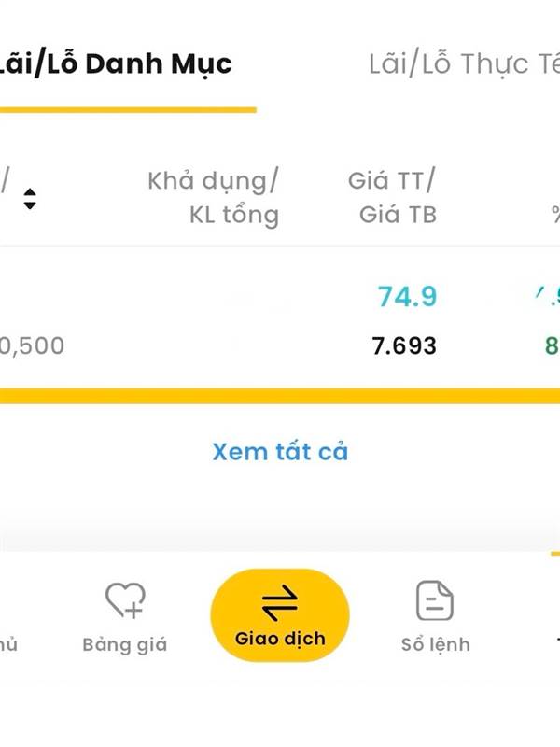Sort by the partially visible % column header

(554, 216)
